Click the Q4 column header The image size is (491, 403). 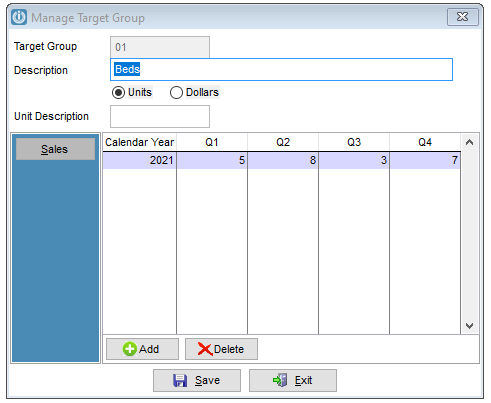coord(425,142)
